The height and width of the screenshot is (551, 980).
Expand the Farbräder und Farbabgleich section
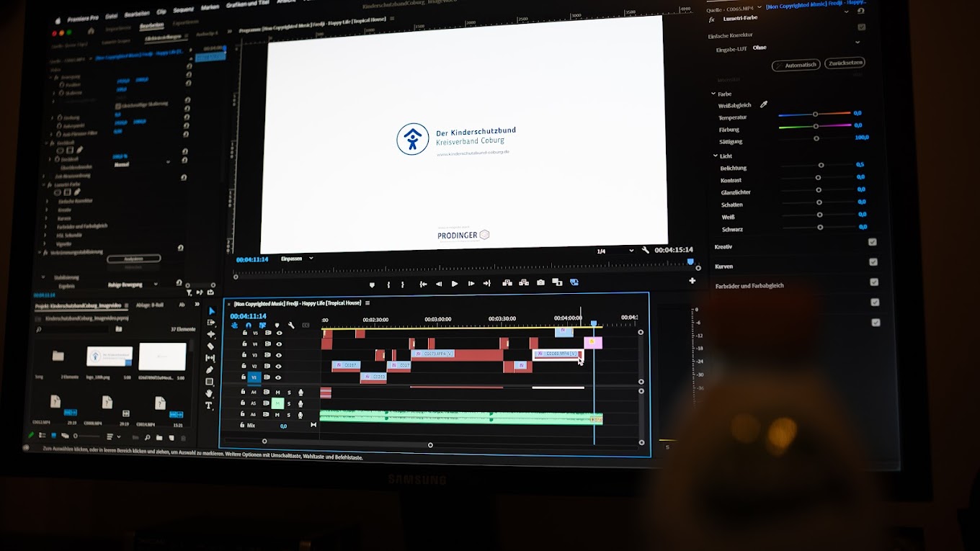click(749, 286)
